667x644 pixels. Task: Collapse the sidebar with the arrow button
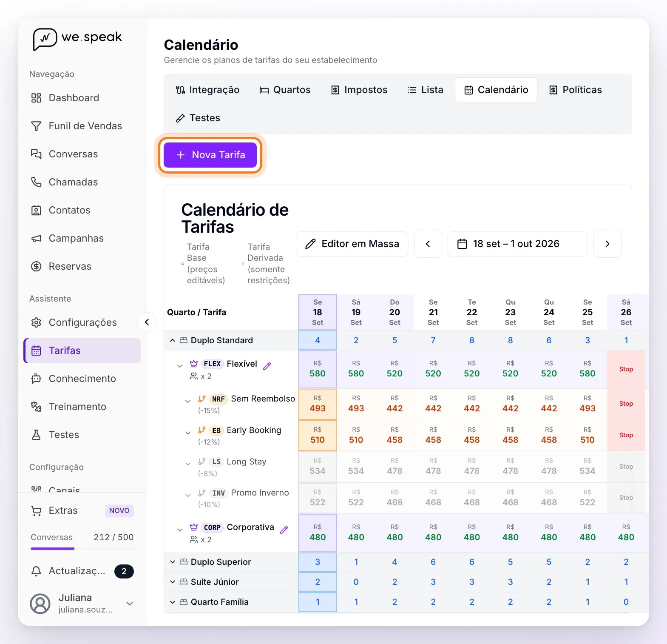tap(147, 322)
